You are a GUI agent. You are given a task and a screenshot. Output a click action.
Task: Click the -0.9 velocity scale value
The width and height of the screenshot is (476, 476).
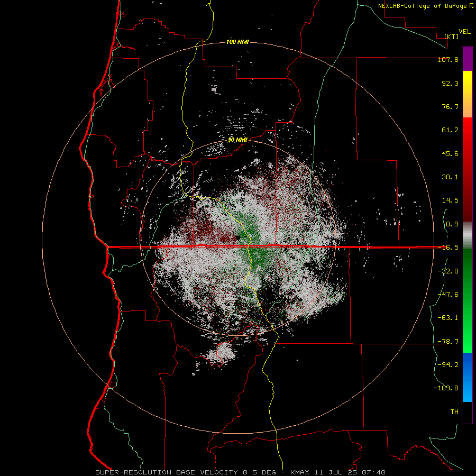pyautogui.click(x=450, y=224)
